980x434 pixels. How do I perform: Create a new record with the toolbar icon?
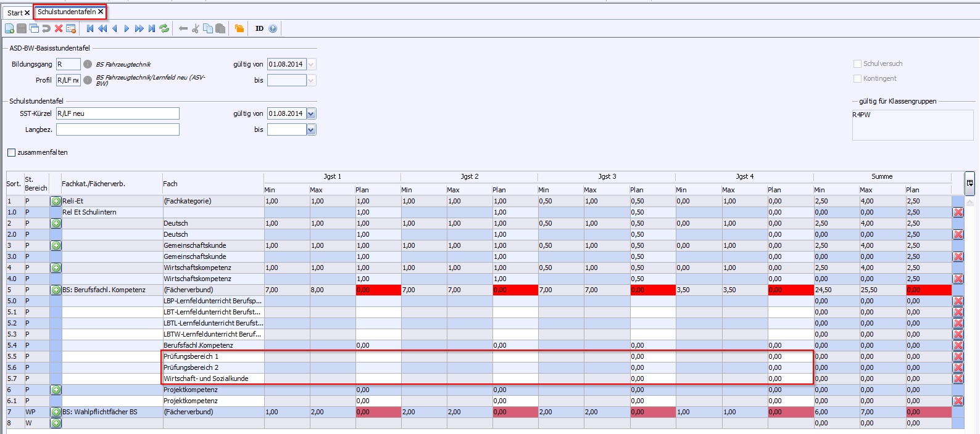(9, 28)
